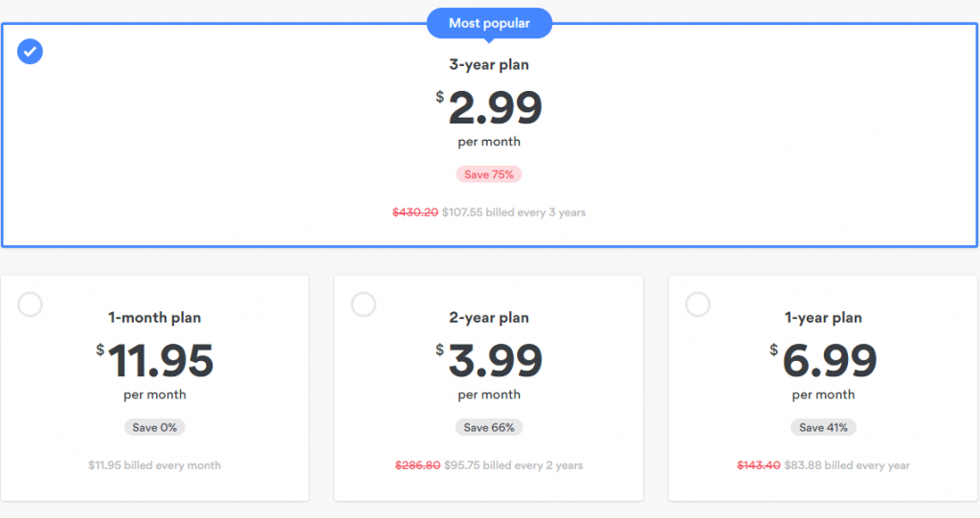Click the Save 0% badge
Image resolution: width=980 pixels, height=518 pixels.
(154, 427)
